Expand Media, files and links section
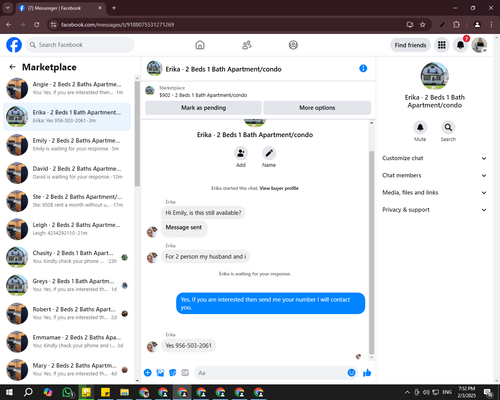 click(x=434, y=193)
